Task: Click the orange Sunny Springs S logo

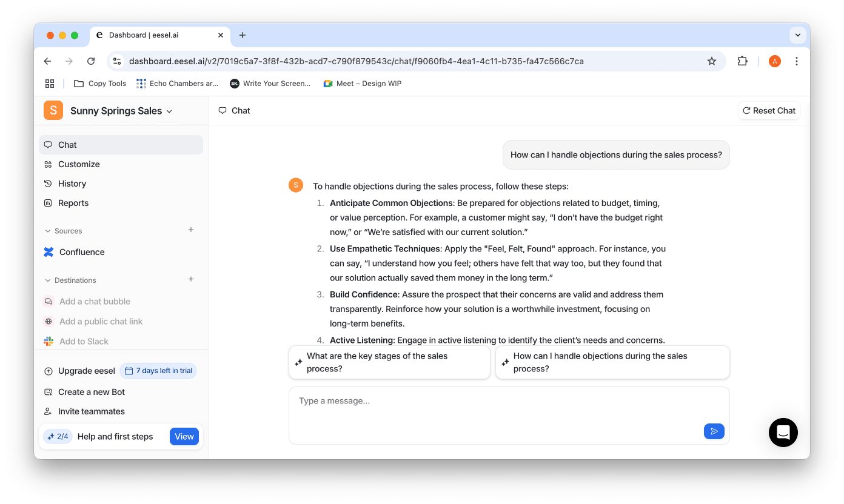Action: [53, 110]
